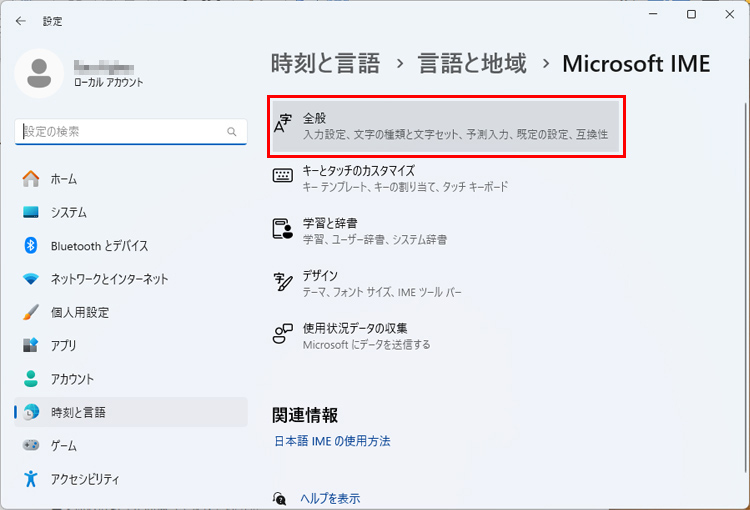750x510 pixels.
Task: Open ホーム in the sidebar
Action: [x=131, y=179]
